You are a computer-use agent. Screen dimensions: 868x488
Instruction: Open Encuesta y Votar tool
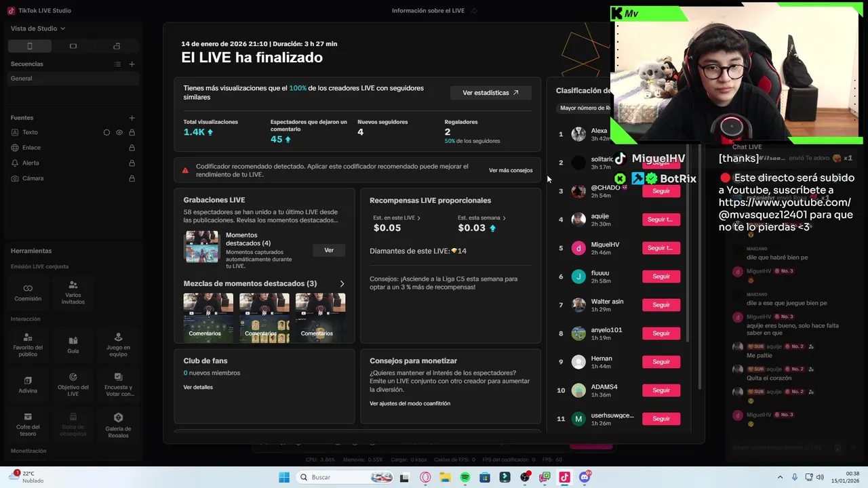[x=118, y=385]
